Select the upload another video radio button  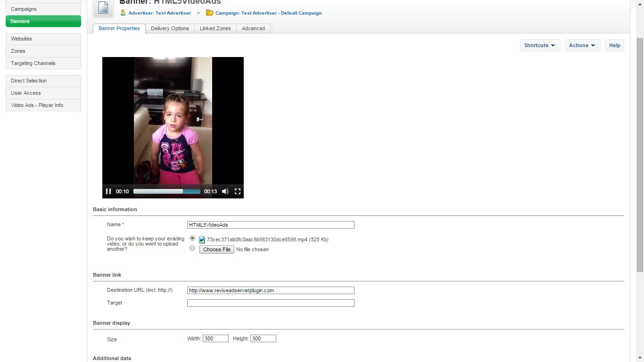pos(192,248)
